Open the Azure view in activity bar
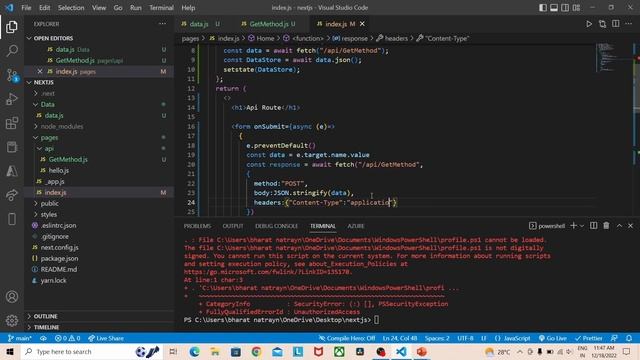 [12, 171]
